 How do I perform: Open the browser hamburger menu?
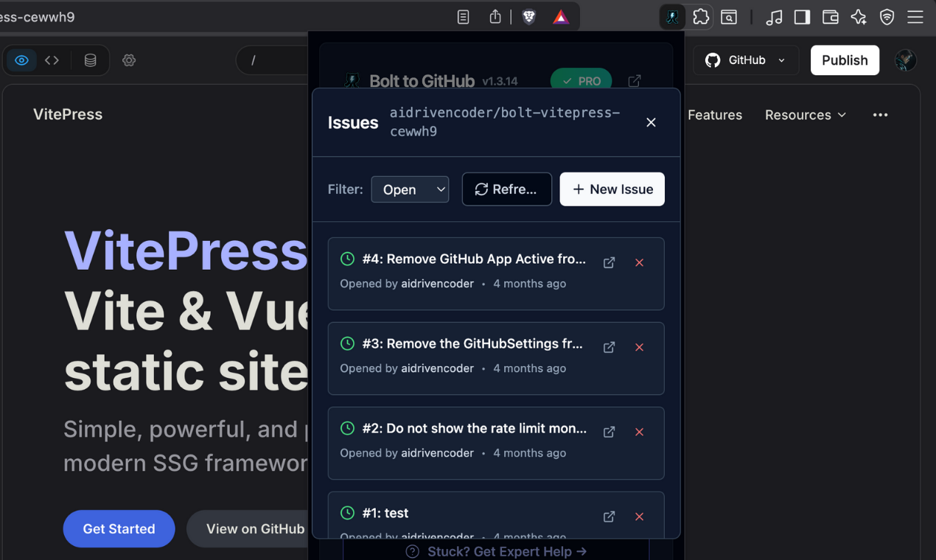[915, 17]
